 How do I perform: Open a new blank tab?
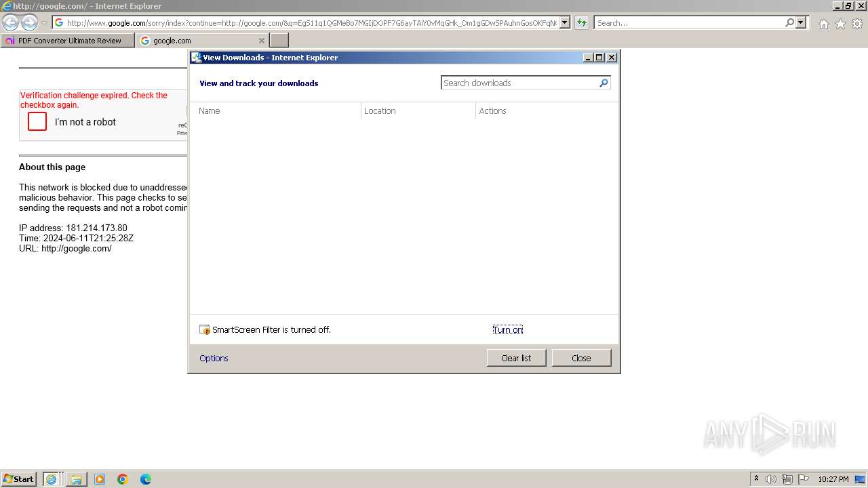pos(279,41)
